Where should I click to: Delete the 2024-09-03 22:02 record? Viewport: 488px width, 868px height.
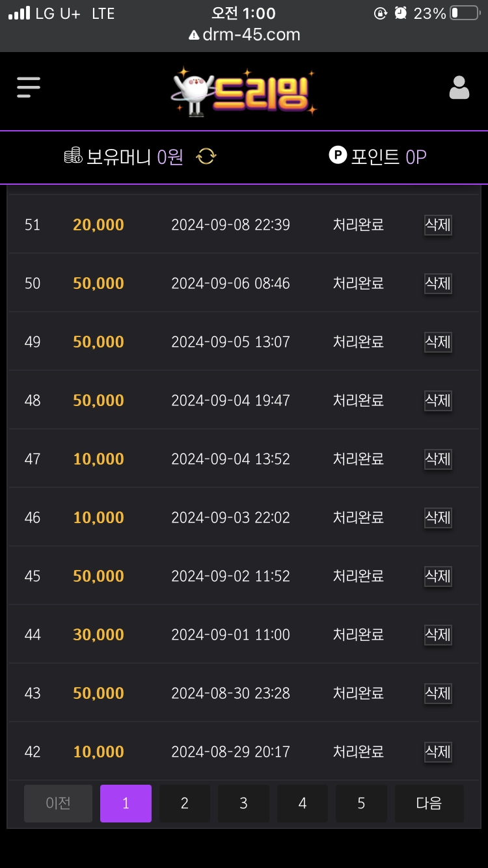tap(438, 518)
